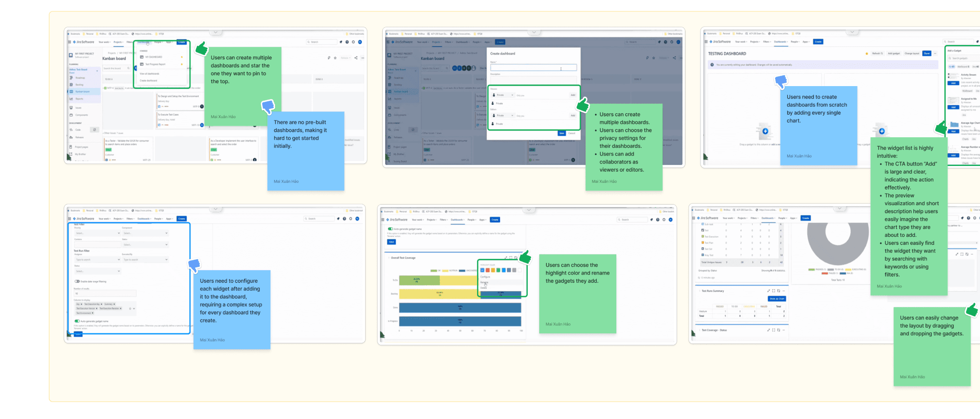Click the plus icon in the left Testing Dashboard column

[765, 131]
